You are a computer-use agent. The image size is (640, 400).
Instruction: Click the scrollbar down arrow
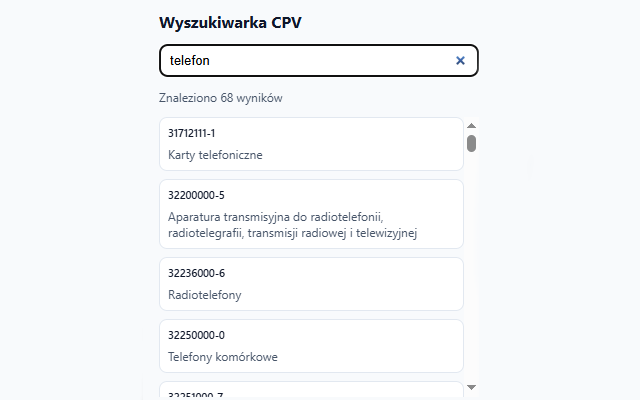coord(471,387)
